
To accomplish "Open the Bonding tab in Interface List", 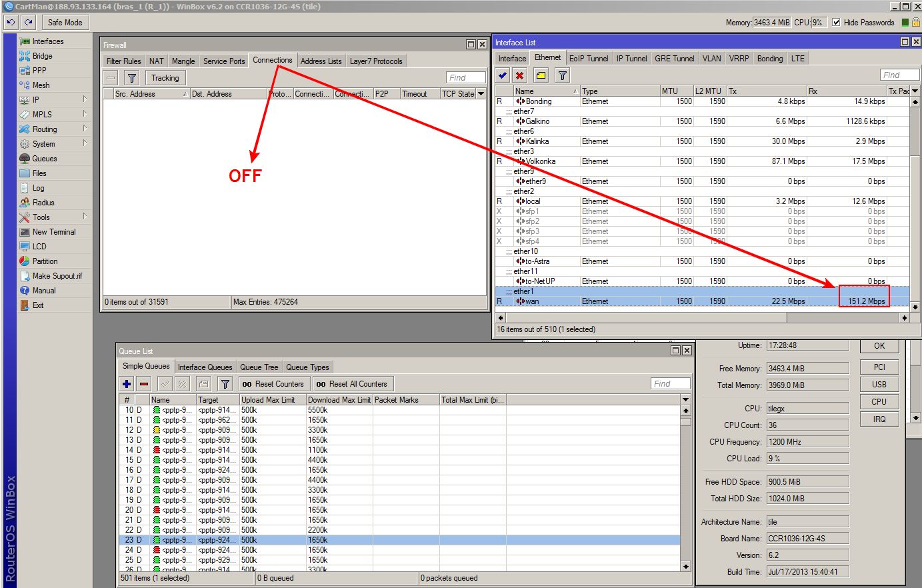I will tap(770, 58).
